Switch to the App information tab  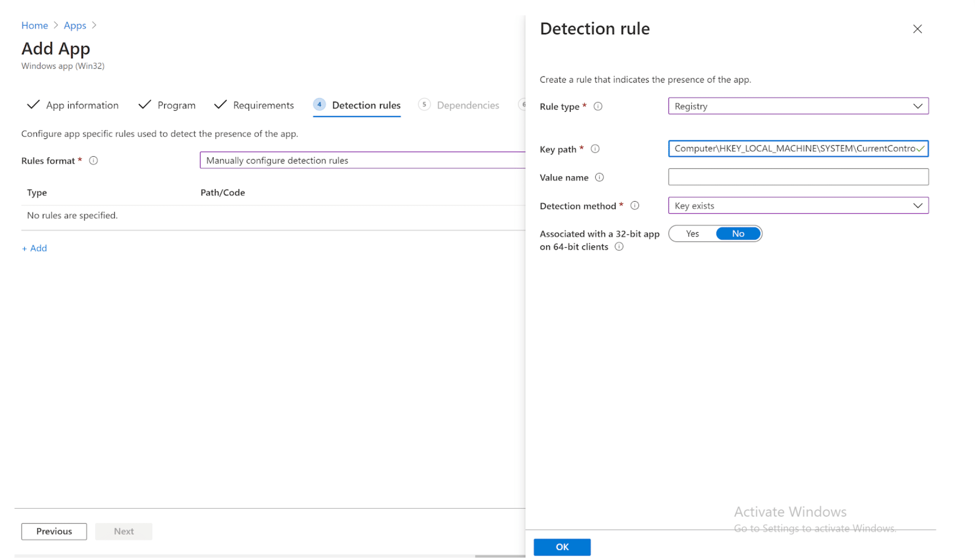pos(81,105)
